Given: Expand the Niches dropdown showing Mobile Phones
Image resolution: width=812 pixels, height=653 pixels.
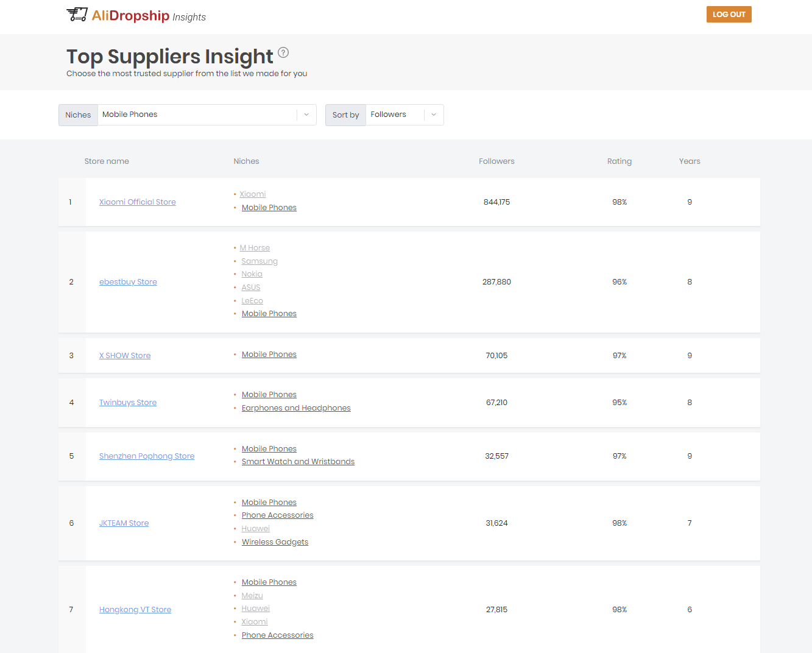Looking at the screenshot, I should pos(201,115).
